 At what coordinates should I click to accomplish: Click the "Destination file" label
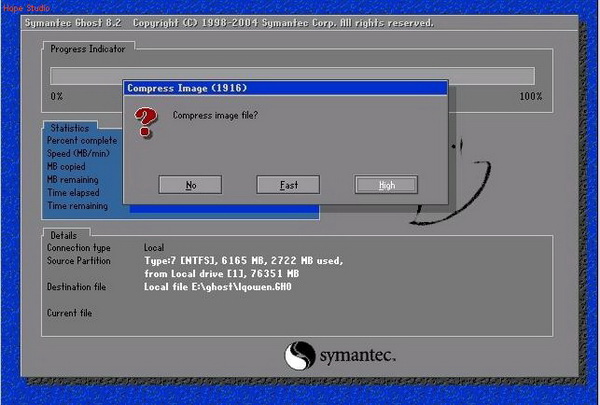point(76,287)
